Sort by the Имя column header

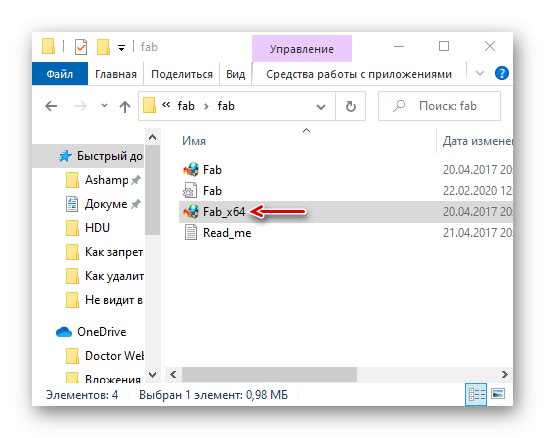[x=194, y=141]
